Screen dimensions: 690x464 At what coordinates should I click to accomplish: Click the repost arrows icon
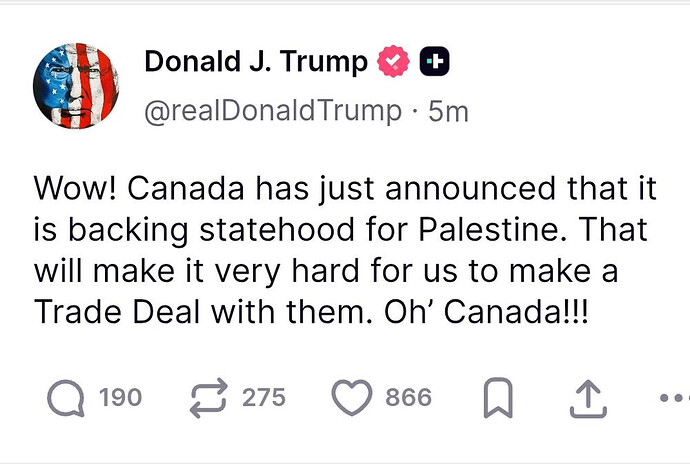coord(211,398)
